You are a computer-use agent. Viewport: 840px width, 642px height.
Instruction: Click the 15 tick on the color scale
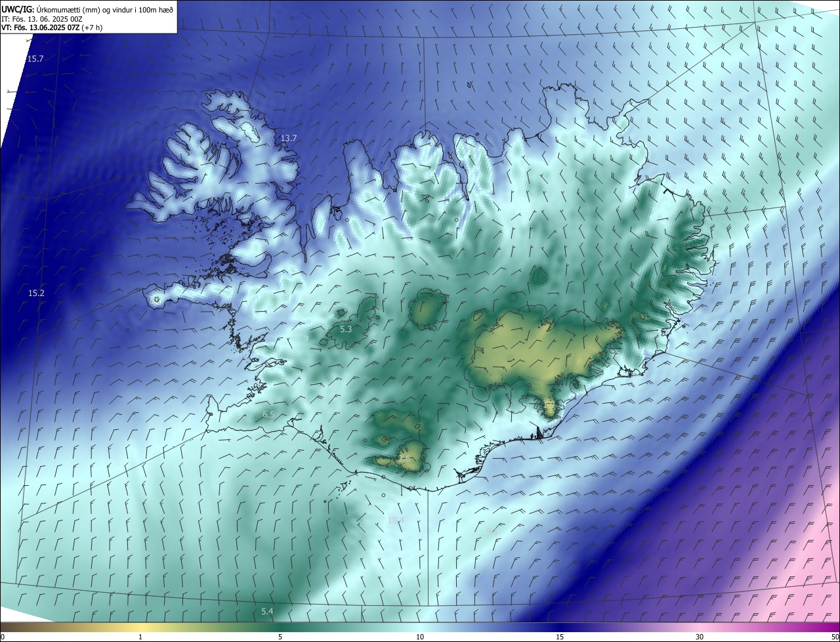pyautogui.click(x=560, y=637)
